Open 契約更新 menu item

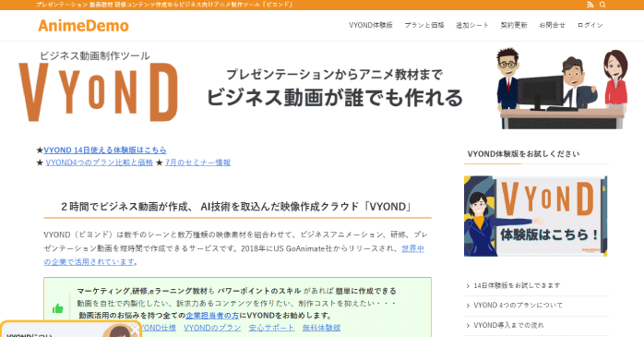pyautogui.click(x=514, y=25)
